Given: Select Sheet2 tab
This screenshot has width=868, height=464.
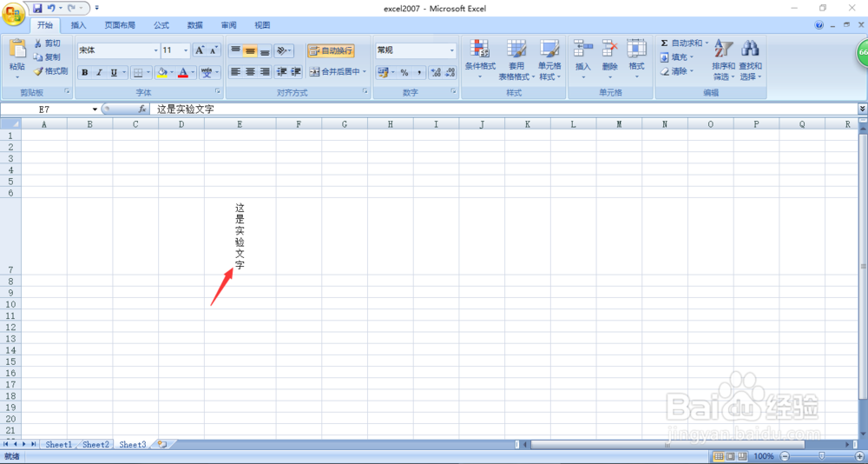Looking at the screenshot, I should [x=95, y=445].
